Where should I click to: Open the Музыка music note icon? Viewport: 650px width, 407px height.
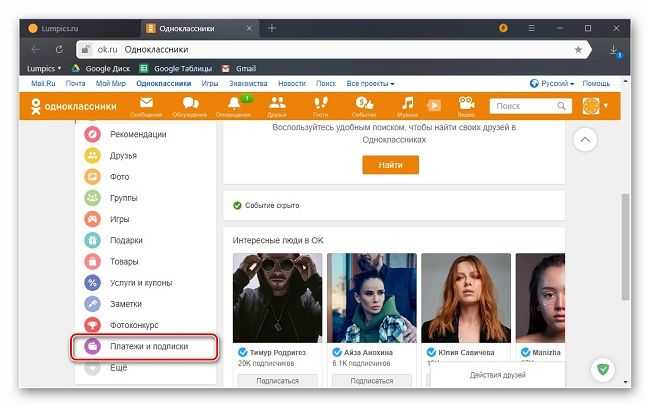coord(407,105)
